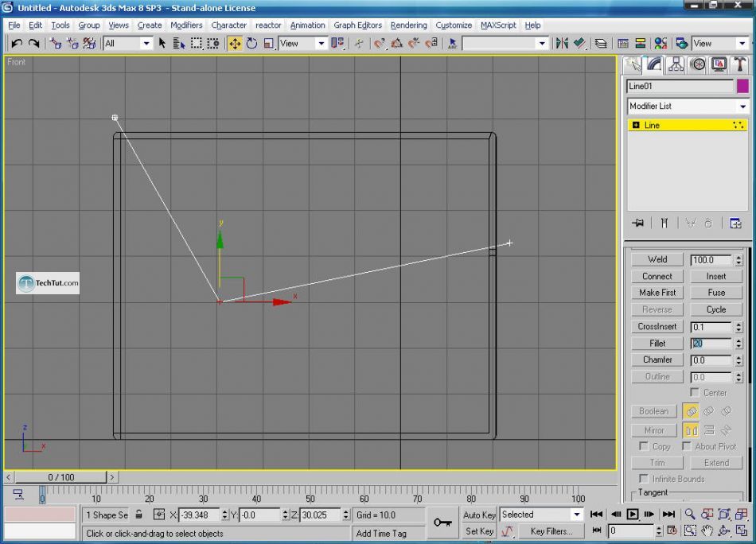
Task: Open the Modifier List dropdown
Action: [688, 106]
